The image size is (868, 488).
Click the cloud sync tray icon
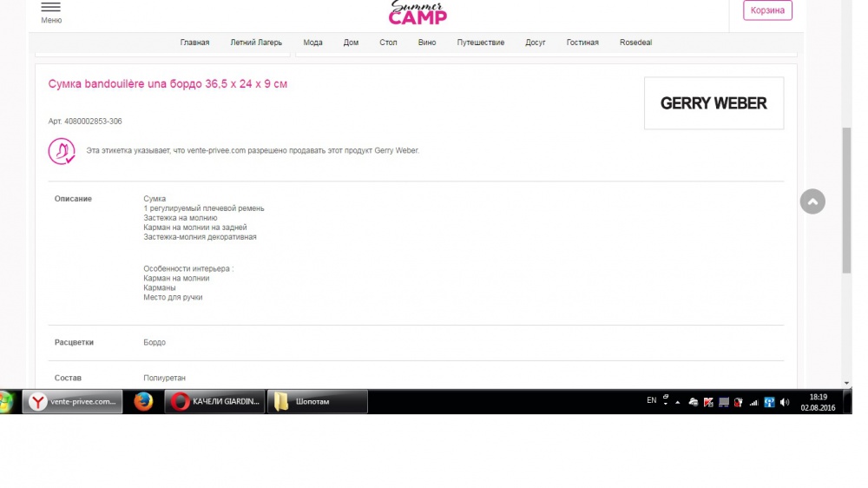693,403
